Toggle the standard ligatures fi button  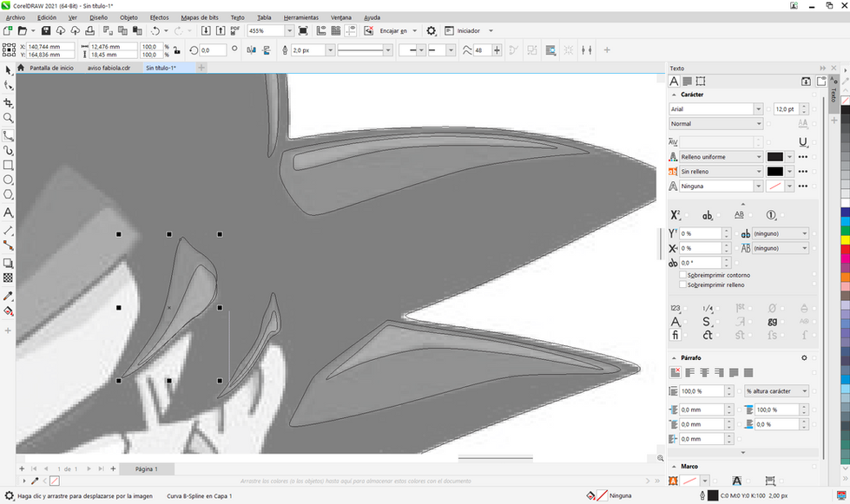(675, 335)
